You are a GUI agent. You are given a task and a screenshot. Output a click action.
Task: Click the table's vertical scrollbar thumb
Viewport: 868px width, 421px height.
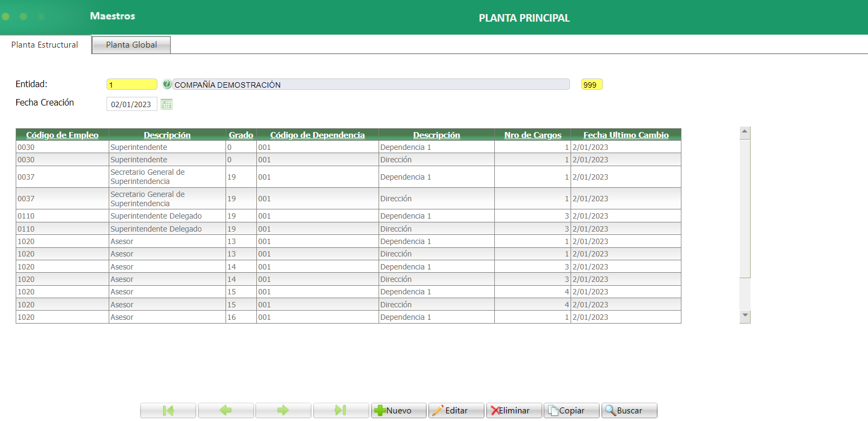coord(745,209)
